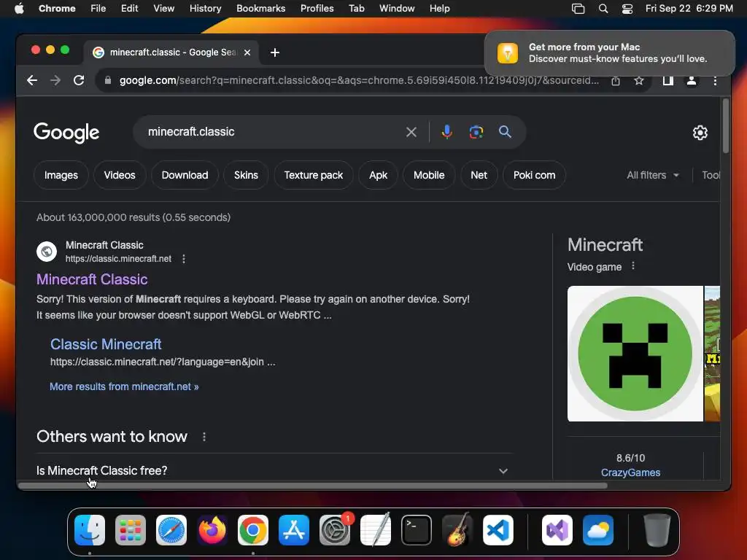Open Spotlight search in menu bar
Viewport: 747px width, 560px height.
[x=603, y=9]
